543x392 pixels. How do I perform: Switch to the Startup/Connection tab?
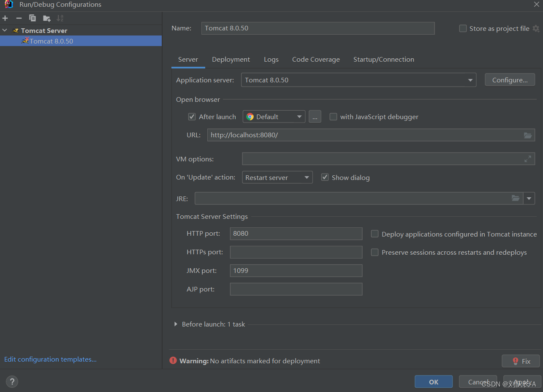(x=383, y=59)
